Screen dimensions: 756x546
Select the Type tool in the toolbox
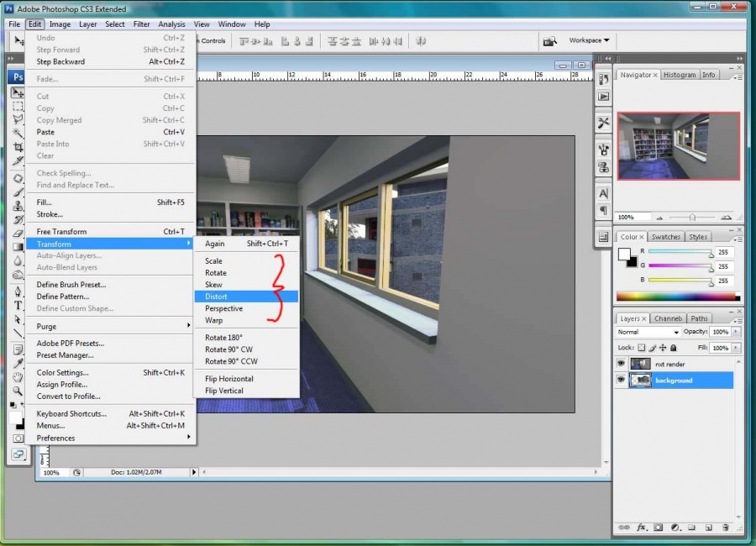point(18,306)
